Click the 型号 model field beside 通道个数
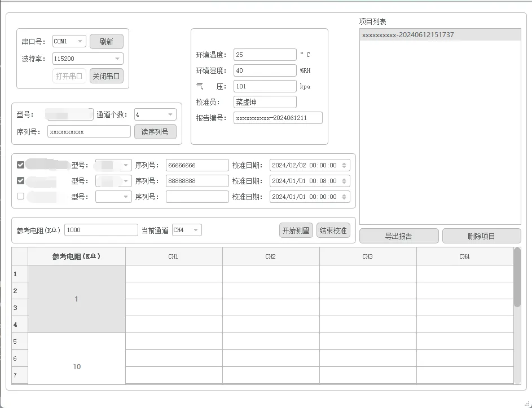This screenshot has height=408, width=532. 69,114
